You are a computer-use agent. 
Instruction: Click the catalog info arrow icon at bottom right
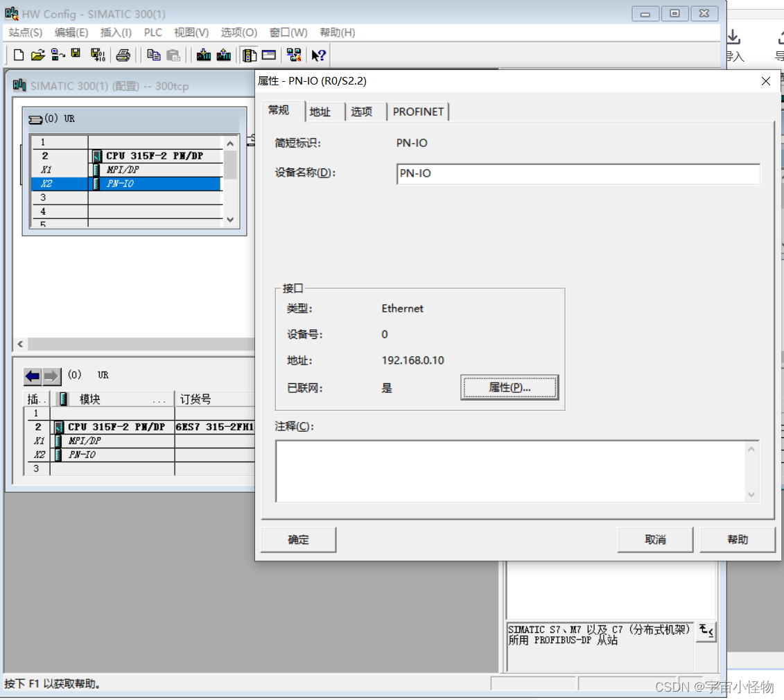click(x=706, y=631)
